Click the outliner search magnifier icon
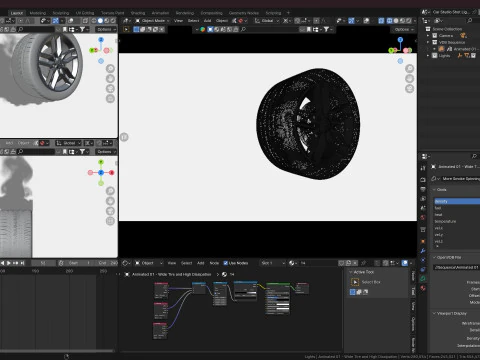Screen dimensions: 480x360 point(470,21)
